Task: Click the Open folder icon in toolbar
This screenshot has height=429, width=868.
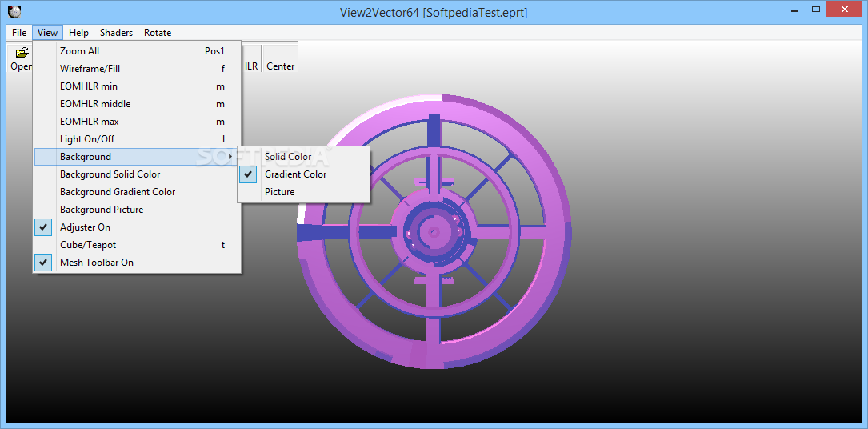Action: click(22, 53)
